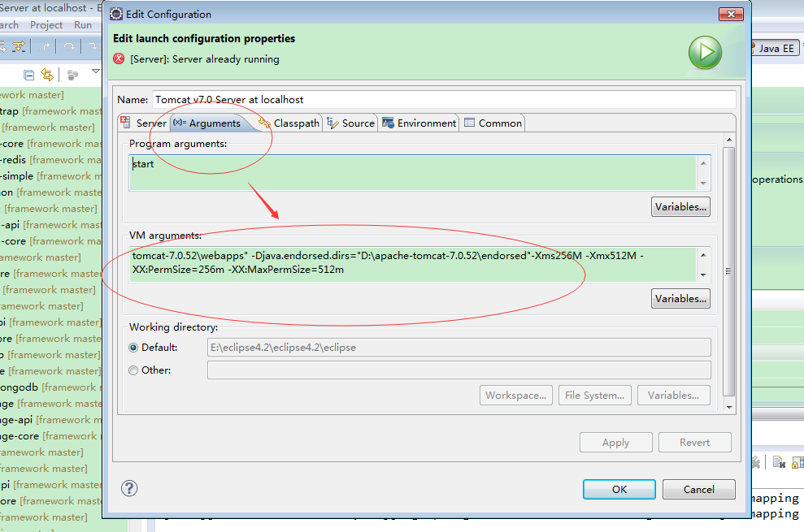The image size is (804, 532).
Task: Click inside the Program arguments text area
Action: click(413, 173)
